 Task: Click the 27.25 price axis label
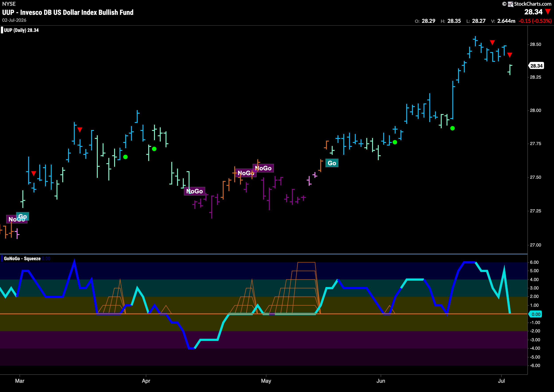[x=535, y=211]
